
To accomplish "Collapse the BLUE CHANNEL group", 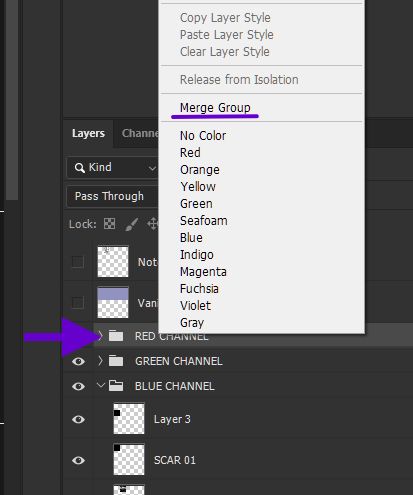I will coord(100,385).
